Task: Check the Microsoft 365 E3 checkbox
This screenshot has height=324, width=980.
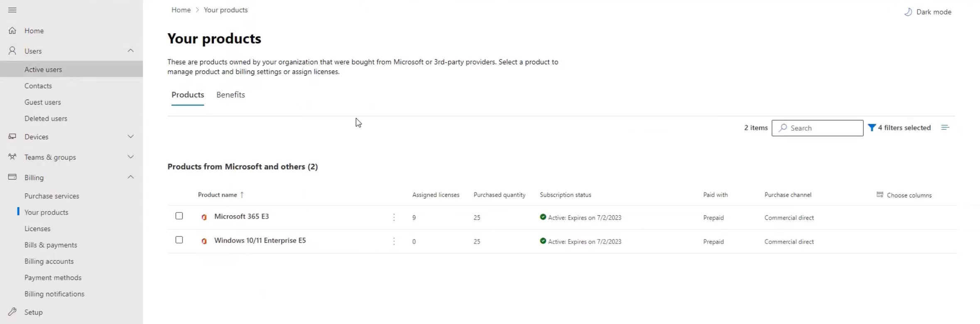Action: click(x=179, y=216)
